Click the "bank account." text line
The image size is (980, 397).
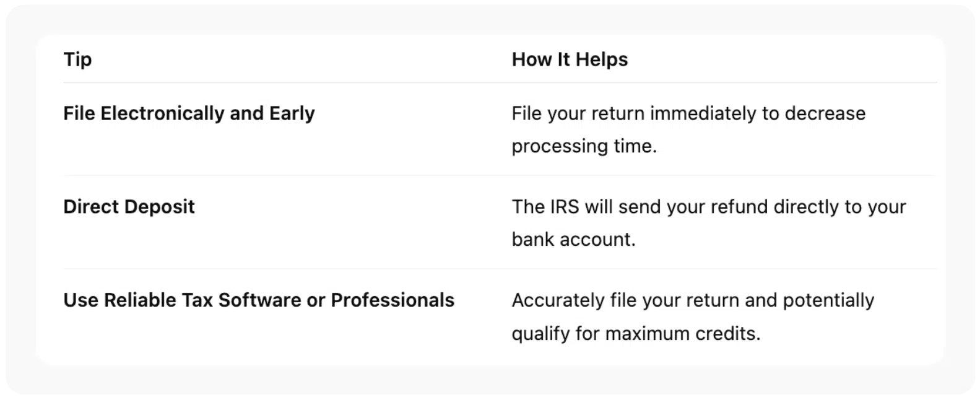click(x=573, y=240)
